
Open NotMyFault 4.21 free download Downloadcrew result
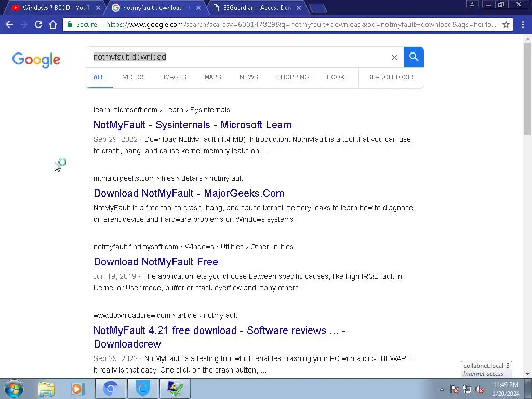pyautogui.click(x=219, y=337)
